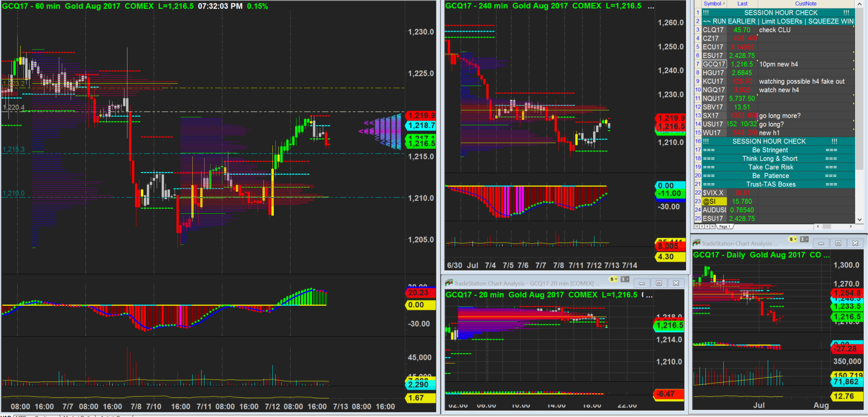Select the "RUN EARLIER | Limit LOSERs" row
This screenshot has width=868, height=417.
coord(779,22)
